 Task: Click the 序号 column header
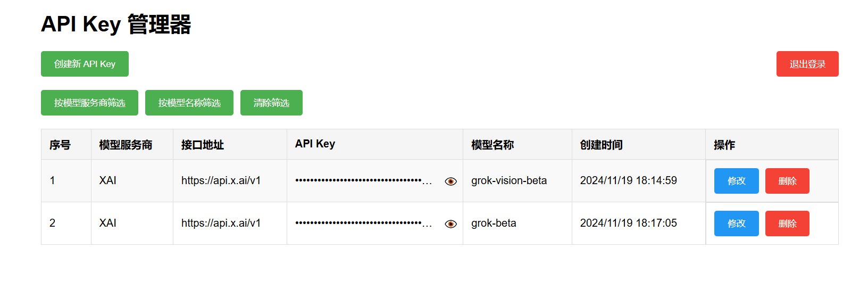pyautogui.click(x=60, y=145)
